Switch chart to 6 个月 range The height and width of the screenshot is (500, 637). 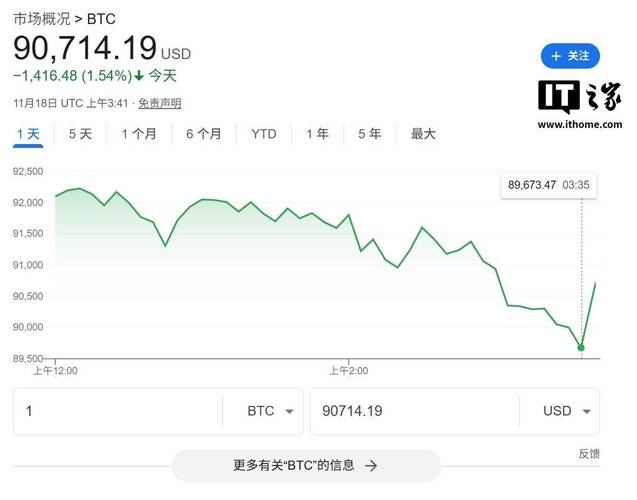tap(203, 134)
